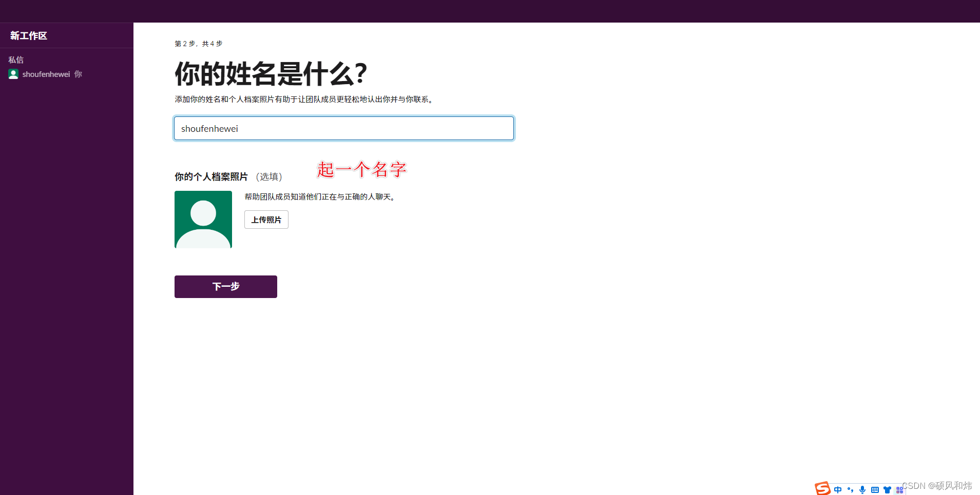Open the soft keyboard icon

(875, 490)
